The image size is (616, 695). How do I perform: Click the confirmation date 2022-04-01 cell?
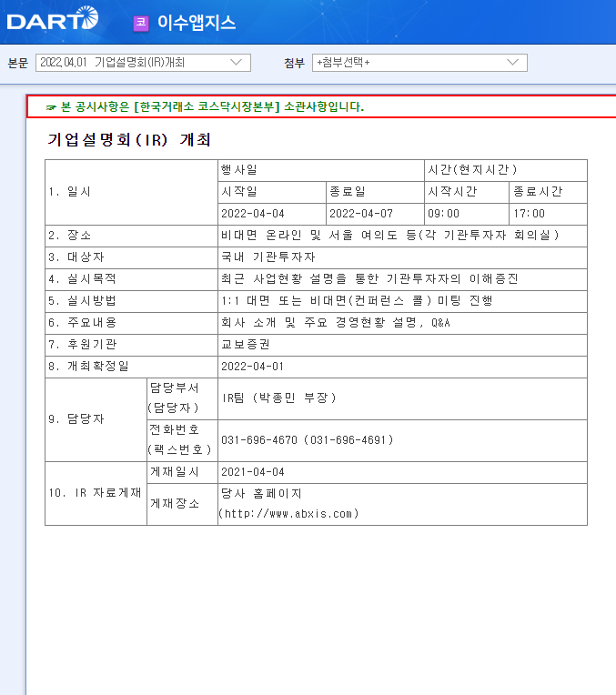click(x=402, y=367)
